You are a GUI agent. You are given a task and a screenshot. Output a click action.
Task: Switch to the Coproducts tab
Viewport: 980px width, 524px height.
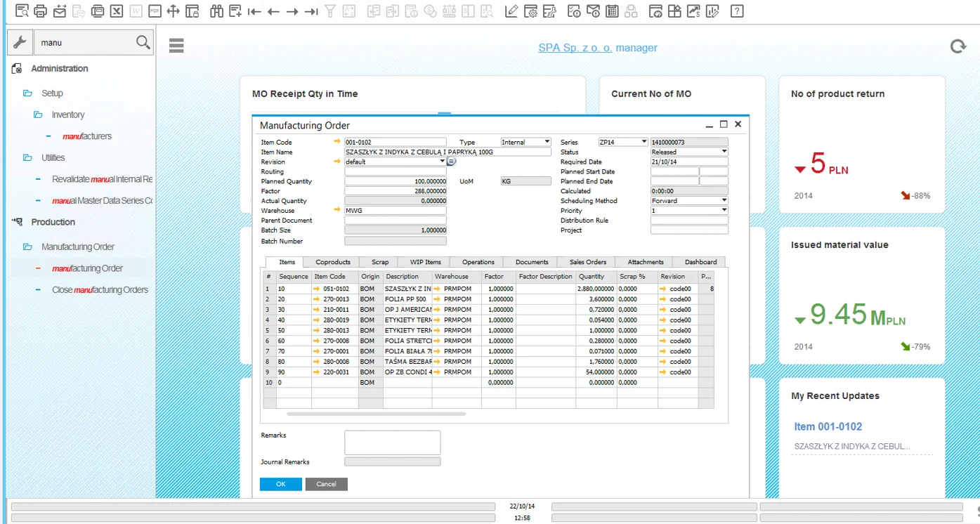click(333, 262)
